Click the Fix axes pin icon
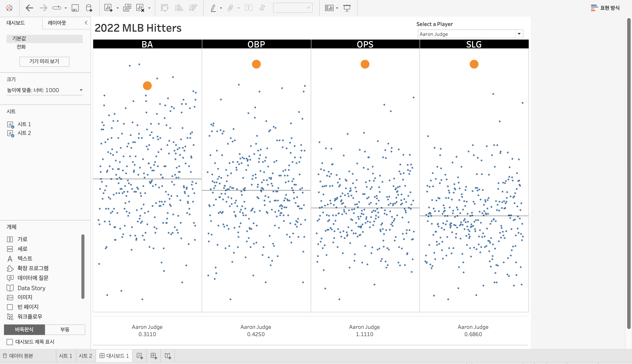The height and width of the screenshot is (364, 632). click(262, 8)
